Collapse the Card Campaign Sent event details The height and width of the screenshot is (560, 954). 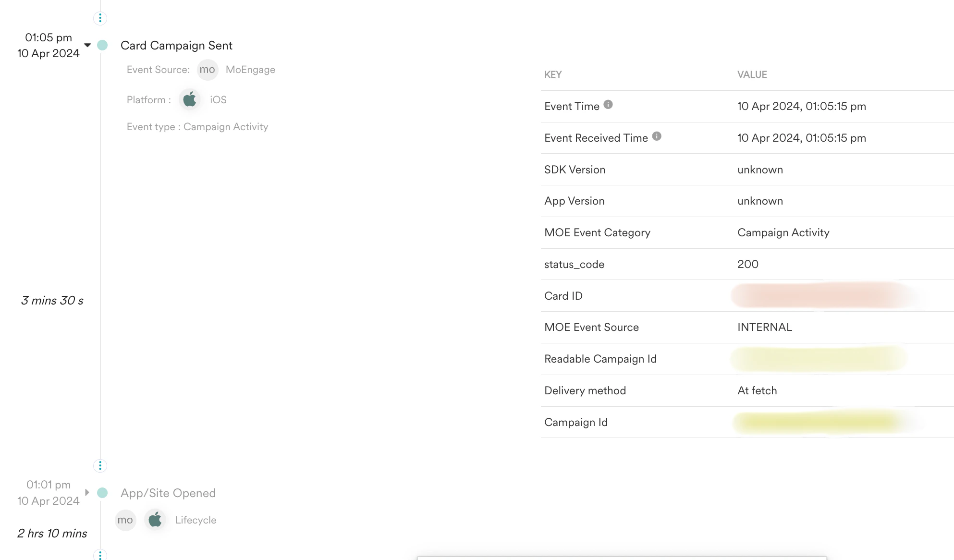pyautogui.click(x=87, y=45)
